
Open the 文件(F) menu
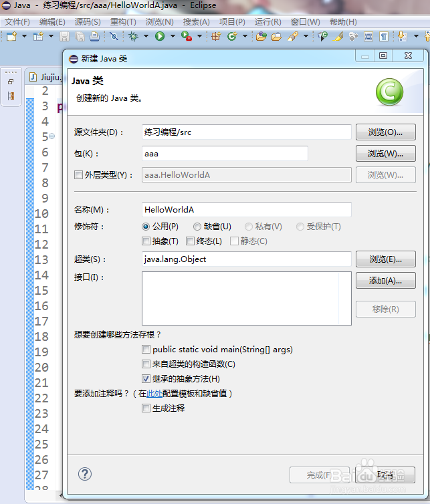tap(17, 22)
